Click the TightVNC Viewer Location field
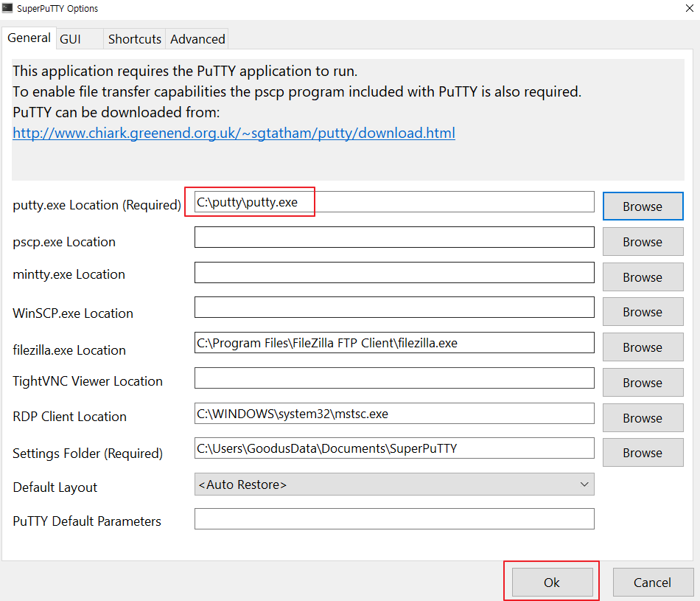The image size is (700, 601). click(x=394, y=378)
